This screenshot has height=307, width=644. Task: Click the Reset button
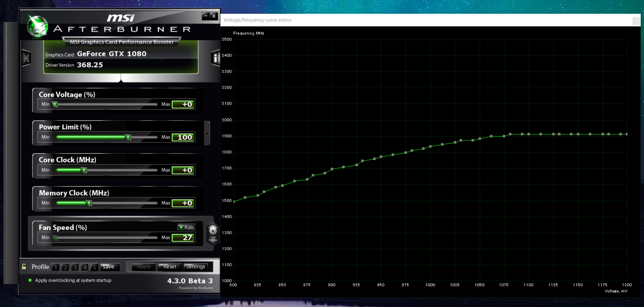point(170,267)
